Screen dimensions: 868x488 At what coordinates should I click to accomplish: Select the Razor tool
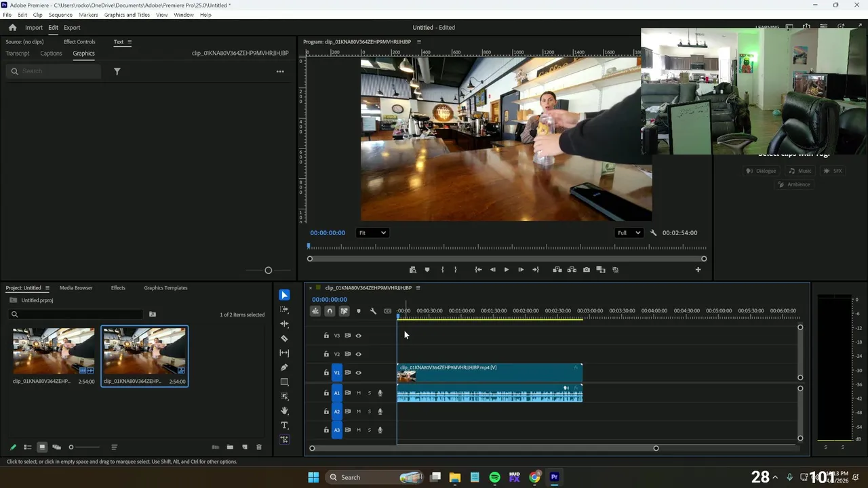coord(284,338)
